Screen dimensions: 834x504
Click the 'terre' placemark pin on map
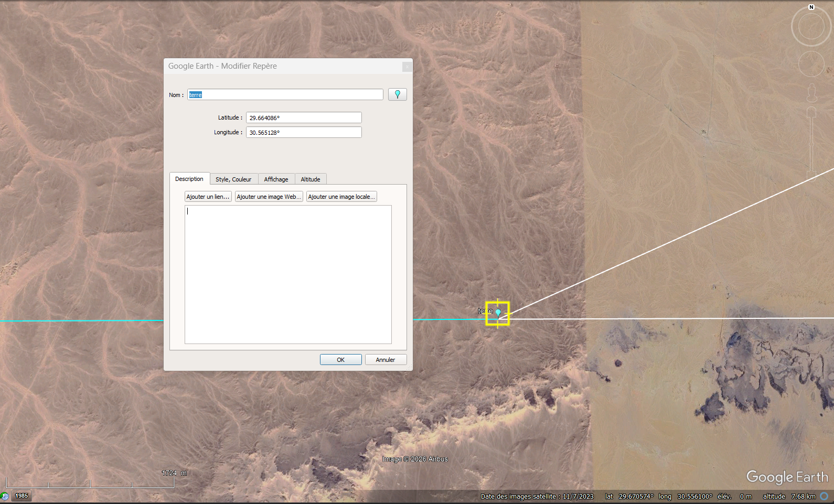498,313
